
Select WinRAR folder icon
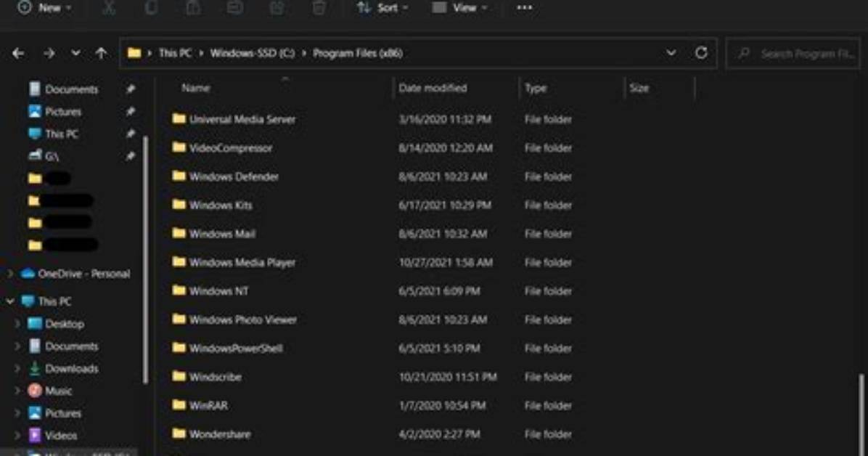pyautogui.click(x=179, y=405)
